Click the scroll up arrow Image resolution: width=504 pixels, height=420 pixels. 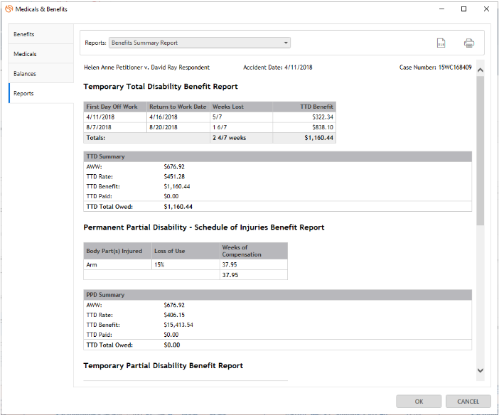[481, 70]
